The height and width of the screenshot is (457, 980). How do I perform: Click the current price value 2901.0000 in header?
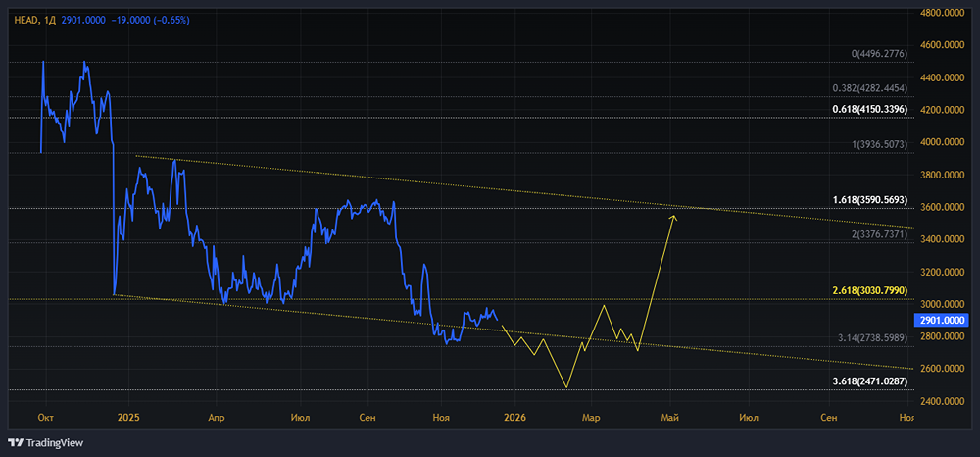coord(85,20)
